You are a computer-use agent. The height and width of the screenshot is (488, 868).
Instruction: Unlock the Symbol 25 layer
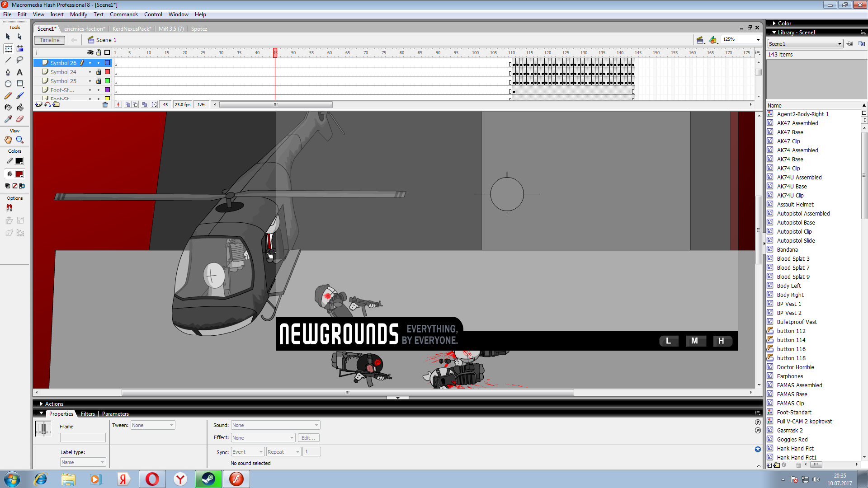tap(99, 81)
